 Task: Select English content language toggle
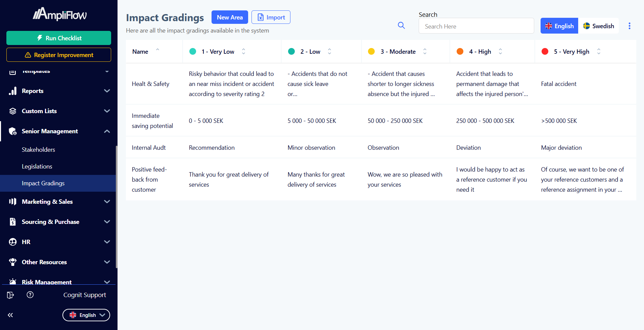pos(559,26)
